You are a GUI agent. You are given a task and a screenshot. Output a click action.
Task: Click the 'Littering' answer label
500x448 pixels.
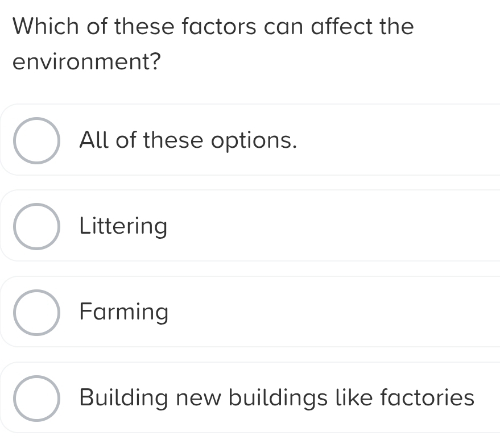pyautogui.click(x=123, y=226)
